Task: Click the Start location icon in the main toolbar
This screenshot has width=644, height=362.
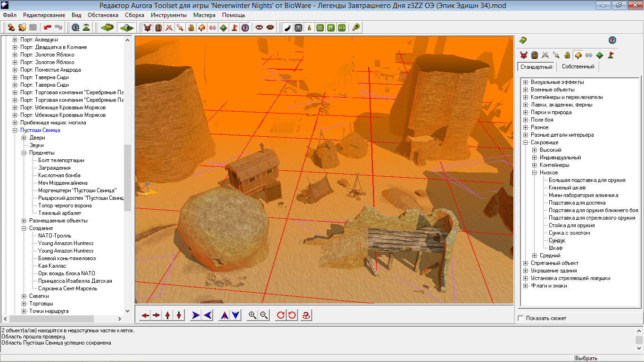Action: [245, 28]
